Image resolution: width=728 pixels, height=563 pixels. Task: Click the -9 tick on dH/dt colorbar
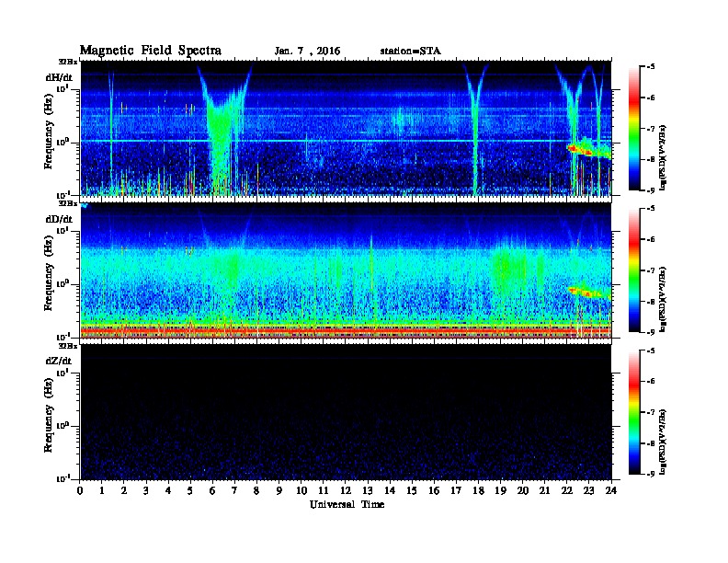coord(651,190)
